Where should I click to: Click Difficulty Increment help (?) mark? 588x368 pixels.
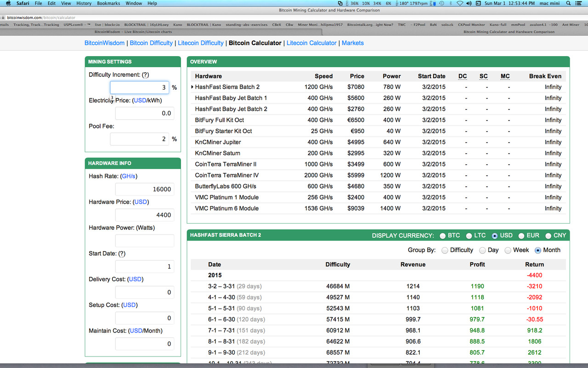point(145,75)
